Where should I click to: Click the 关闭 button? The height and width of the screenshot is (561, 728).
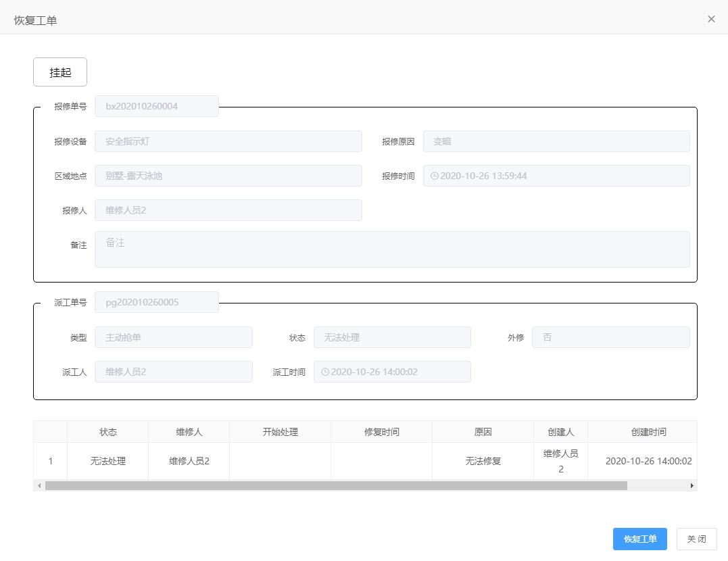696,539
